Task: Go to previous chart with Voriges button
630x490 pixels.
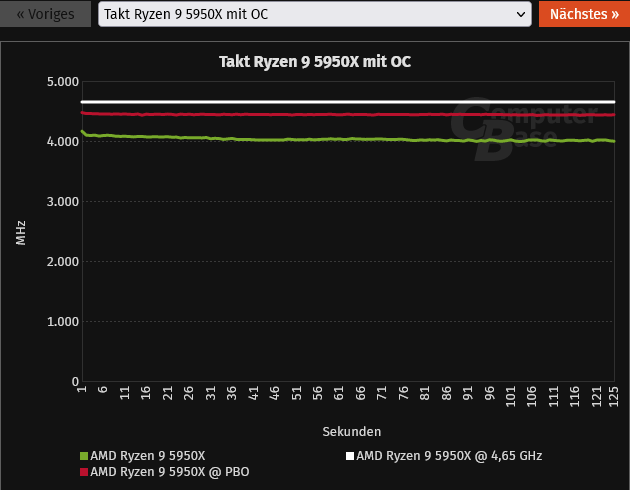Action: (45, 14)
